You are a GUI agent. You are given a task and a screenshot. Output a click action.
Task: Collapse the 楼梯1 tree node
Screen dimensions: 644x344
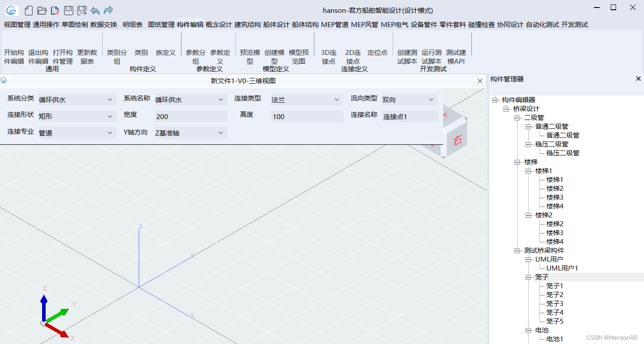tap(528, 171)
